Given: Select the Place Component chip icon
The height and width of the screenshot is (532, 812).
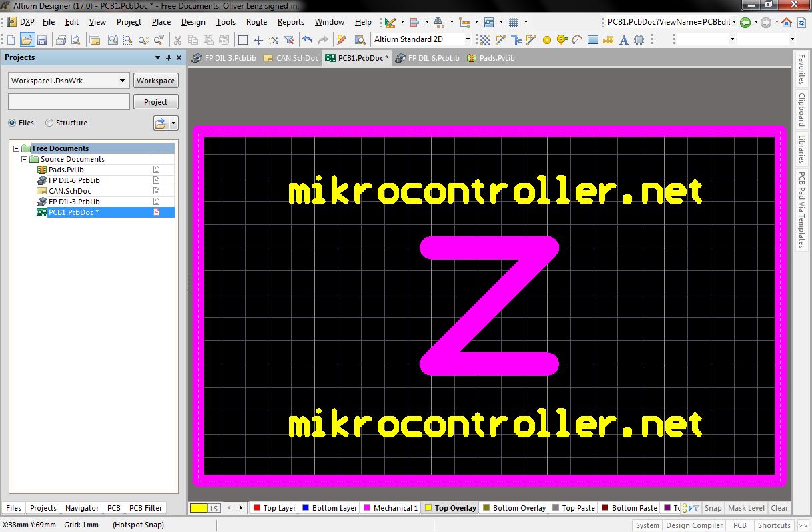Looking at the screenshot, I should click(639, 40).
